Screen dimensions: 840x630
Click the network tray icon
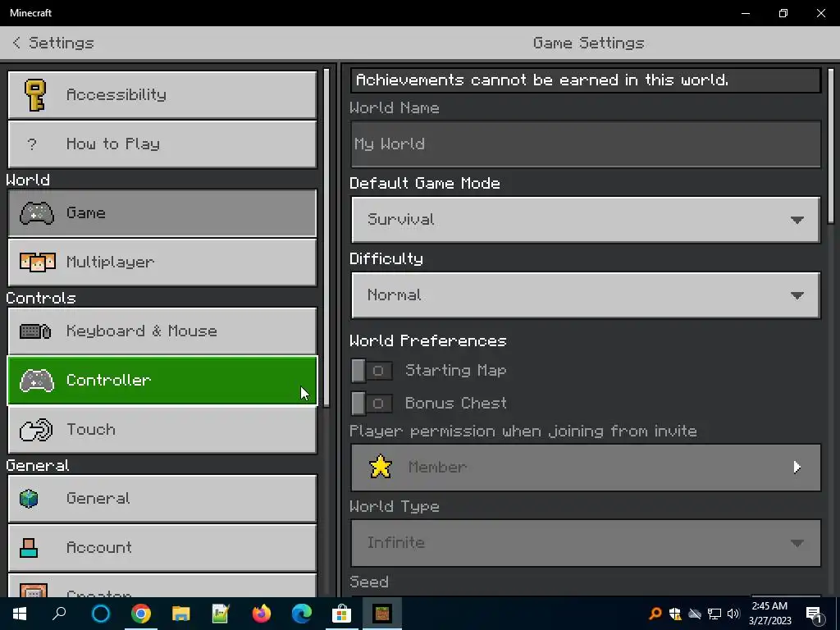coord(714,614)
